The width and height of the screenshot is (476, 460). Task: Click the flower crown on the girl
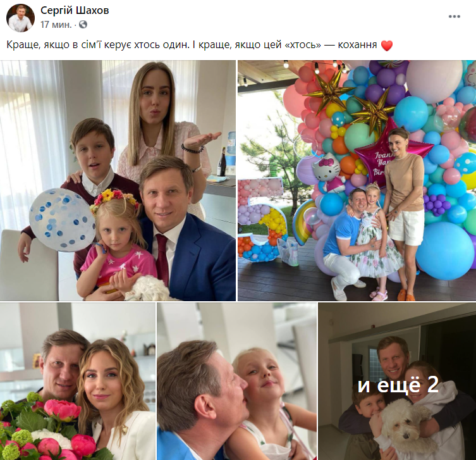click(114, 199)
